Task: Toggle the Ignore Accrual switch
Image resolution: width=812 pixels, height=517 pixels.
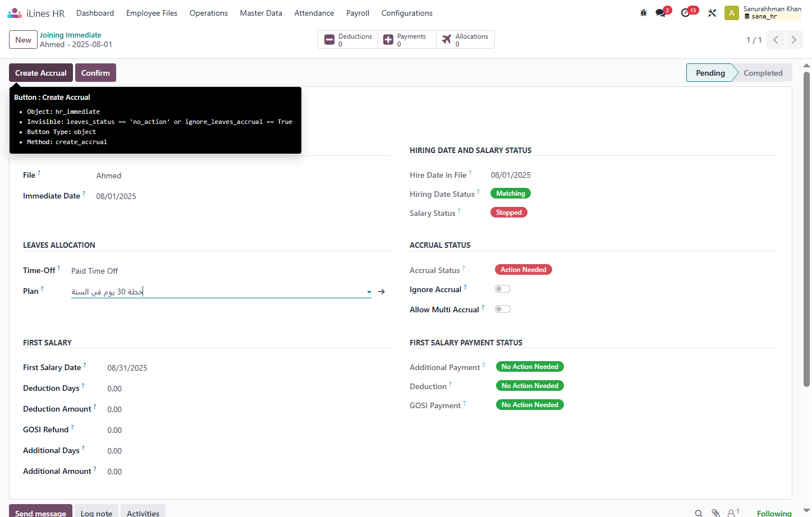Action: [503, 289]
